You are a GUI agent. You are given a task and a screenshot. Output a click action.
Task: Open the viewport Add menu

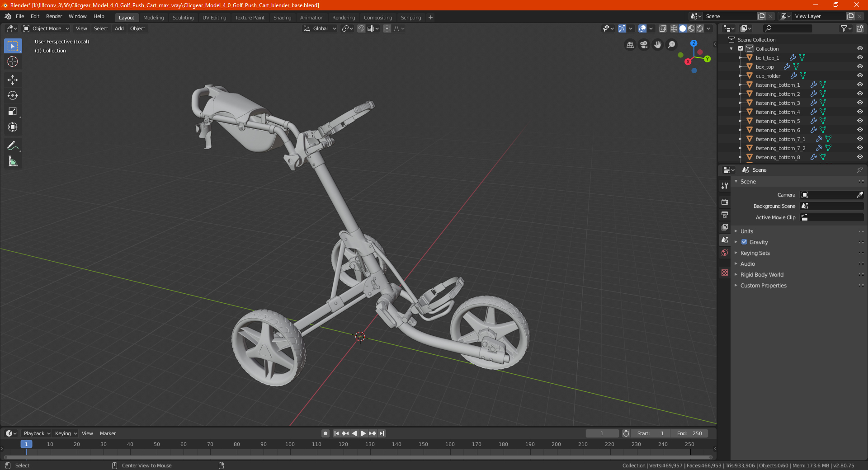tap(119, 28)
